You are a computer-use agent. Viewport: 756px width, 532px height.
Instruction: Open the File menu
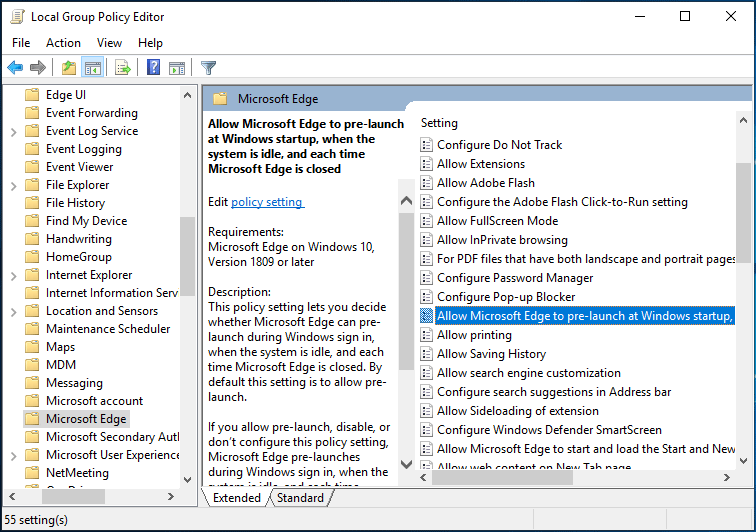click(21, 43)
